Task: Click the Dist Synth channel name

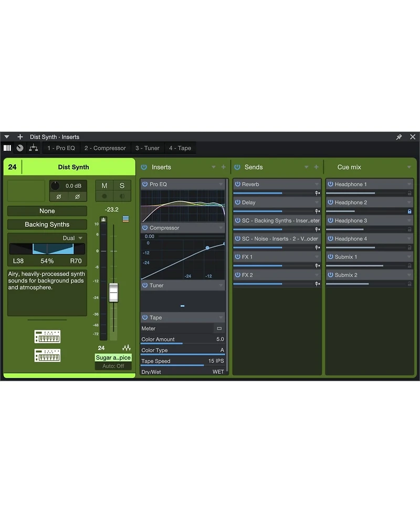Action: click(x=73, y=167)
